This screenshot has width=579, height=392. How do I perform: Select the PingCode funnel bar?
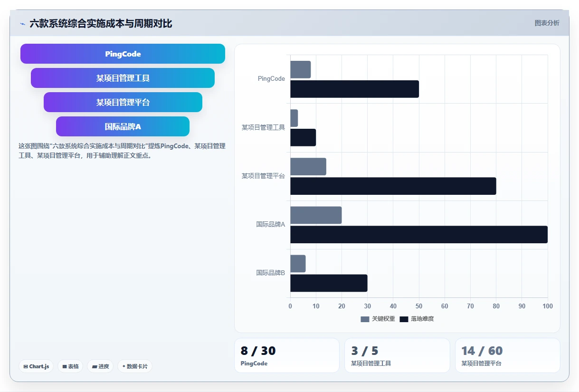pos(123,54)
